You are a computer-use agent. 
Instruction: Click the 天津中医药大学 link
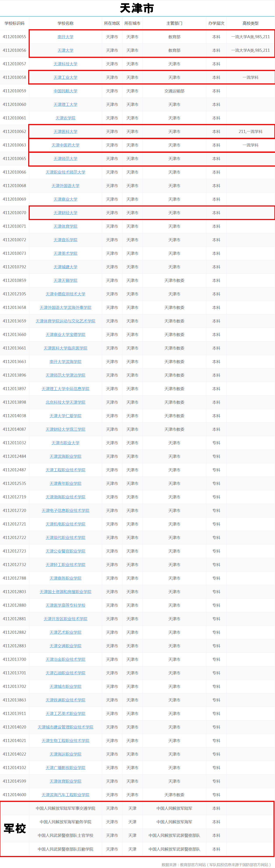(x=65, y=145)
